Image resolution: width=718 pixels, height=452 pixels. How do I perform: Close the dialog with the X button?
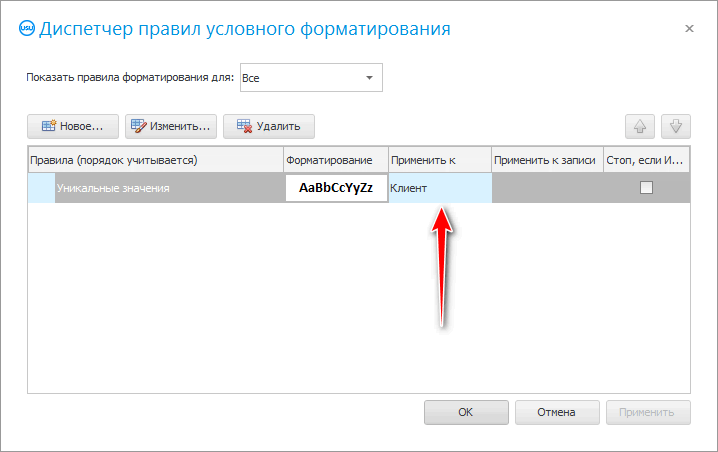[689, 29]
